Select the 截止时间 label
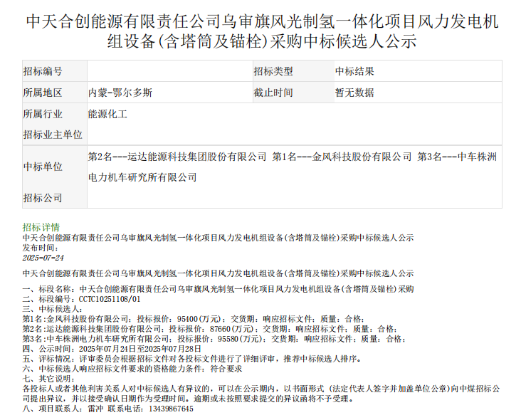521x420 pixels. [x=273, y=93]
